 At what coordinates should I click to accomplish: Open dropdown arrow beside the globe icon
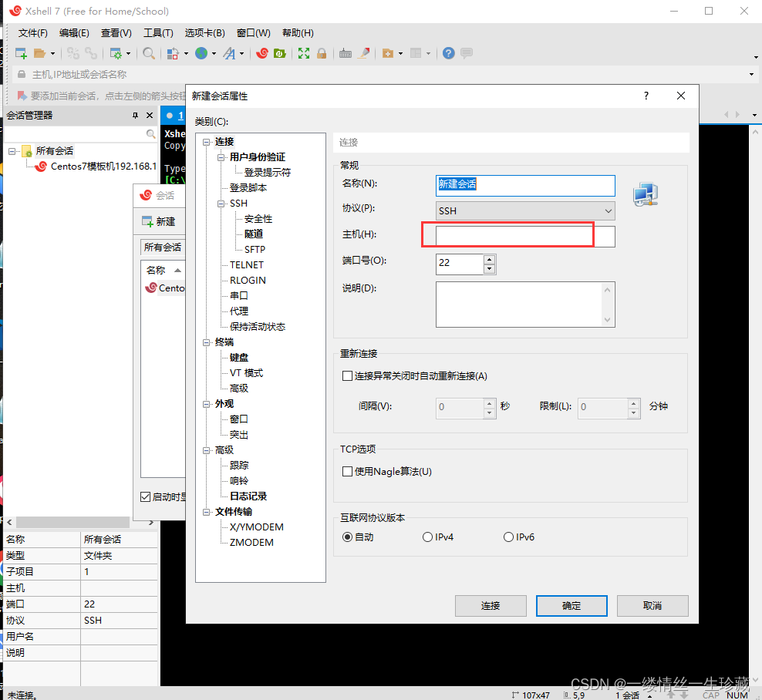tap(214, 53)
